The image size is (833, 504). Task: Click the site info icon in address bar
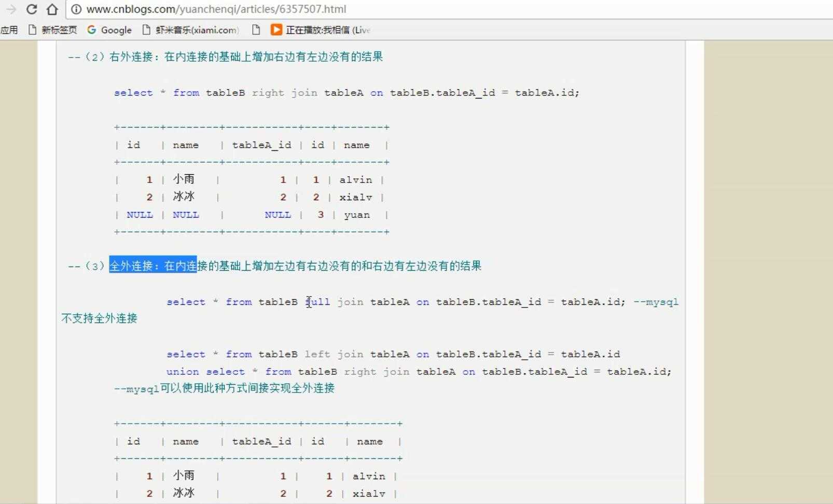point(76,9)
